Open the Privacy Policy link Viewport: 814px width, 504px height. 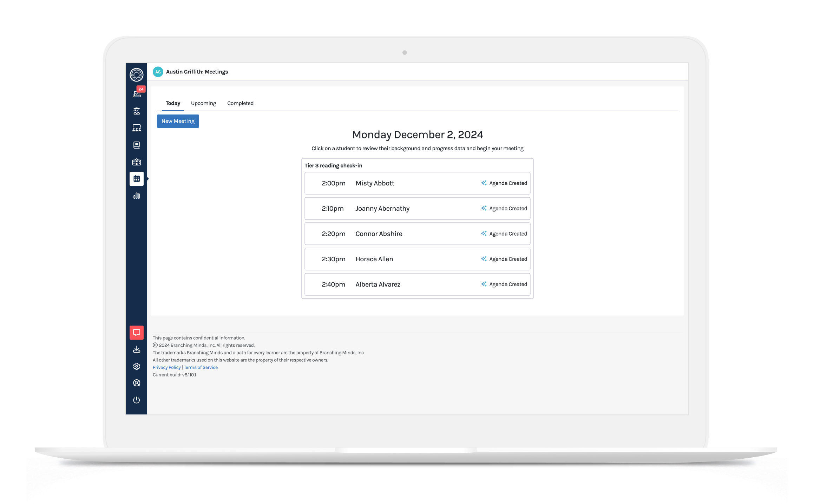pyautogui.click(x=167, y=367)
